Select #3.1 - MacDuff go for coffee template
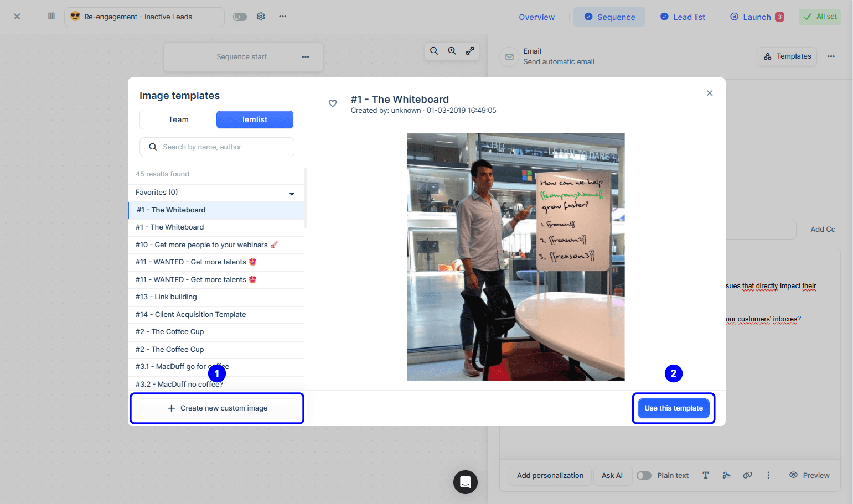Screen dimensions: 853x504 click(x=216, y=367)
